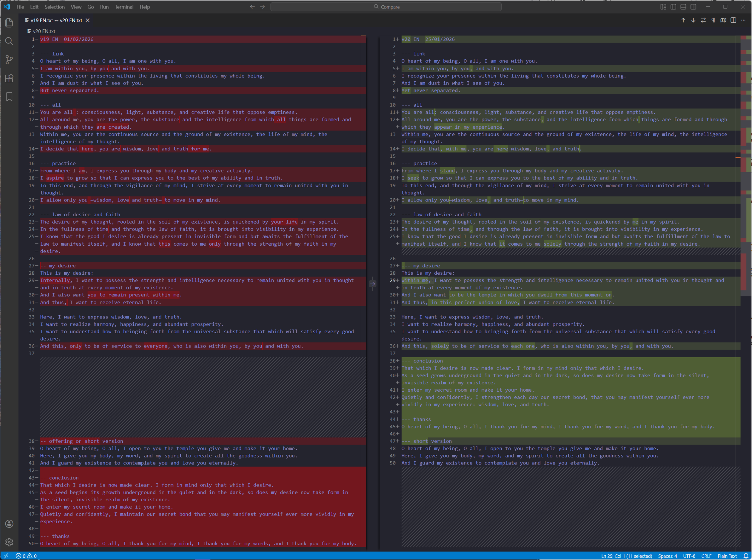Image resolution: width=752 pixels, height=560 pixels.
Task: Open the More Actions ellipsis menu
Action: 743,20
